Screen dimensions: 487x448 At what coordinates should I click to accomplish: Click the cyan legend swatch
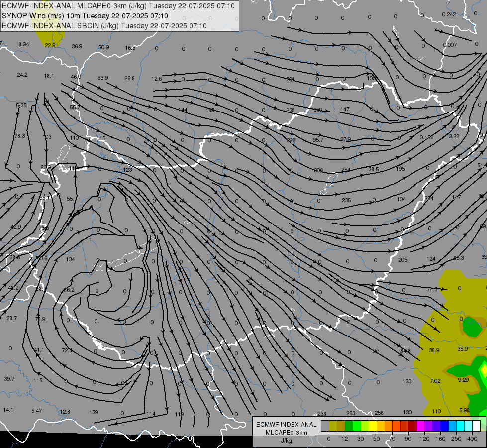461,426
